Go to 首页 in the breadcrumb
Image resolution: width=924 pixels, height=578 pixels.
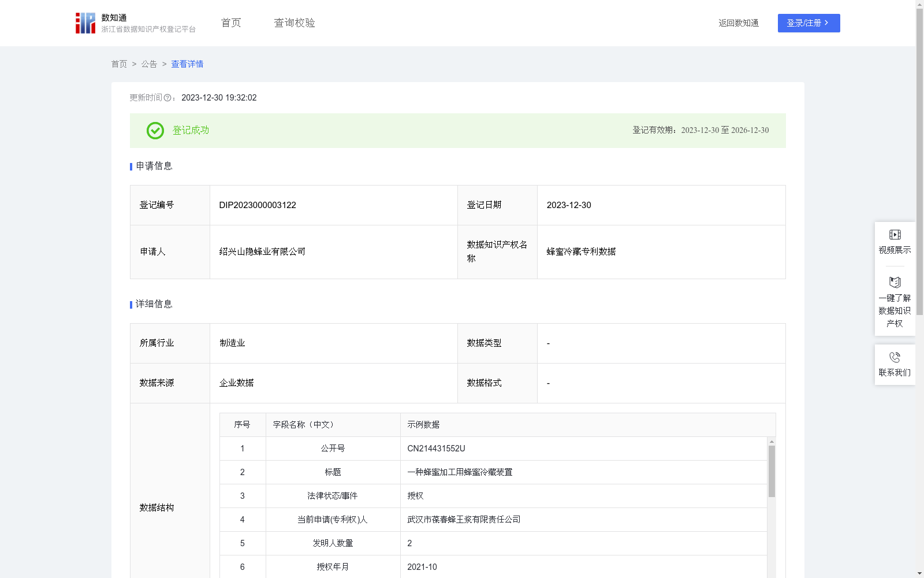tap(119, 64)
